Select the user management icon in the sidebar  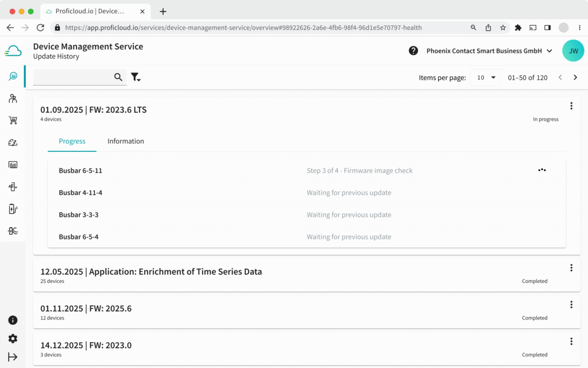pos(13,98)
